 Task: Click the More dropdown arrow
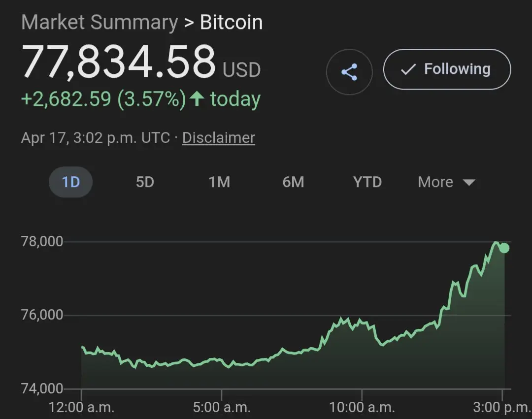[469, 183]
